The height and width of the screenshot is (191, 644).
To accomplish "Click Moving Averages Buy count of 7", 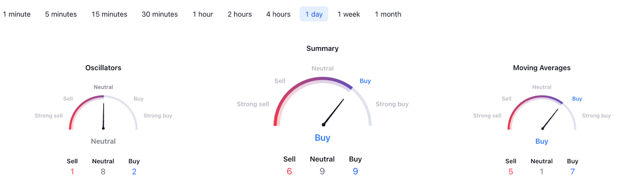I will click(572, 172).
